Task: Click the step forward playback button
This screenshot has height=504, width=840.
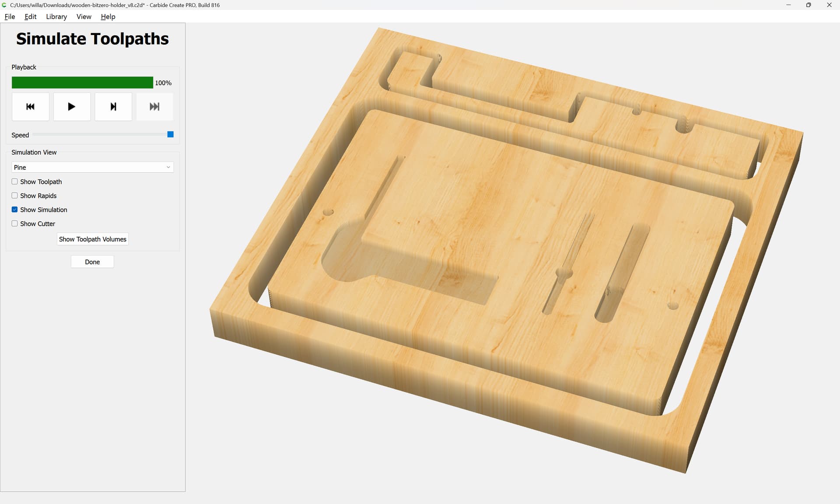Action: coord(113,107)
